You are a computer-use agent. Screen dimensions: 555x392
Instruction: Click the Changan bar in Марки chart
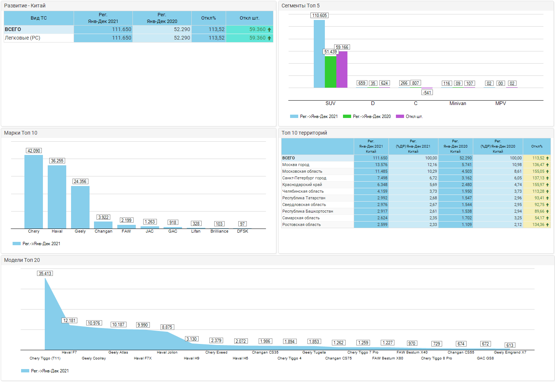[103, 225]
